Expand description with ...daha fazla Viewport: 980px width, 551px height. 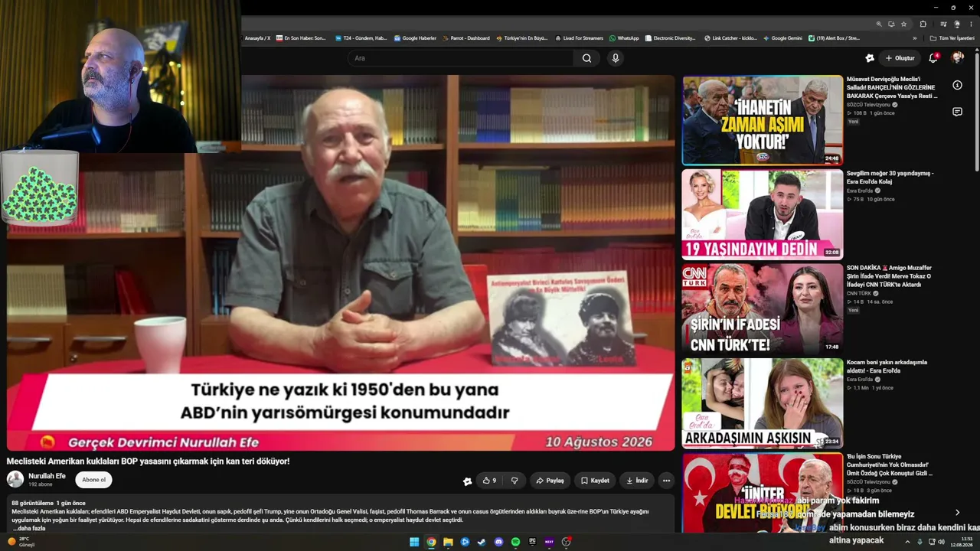(29, 529)
